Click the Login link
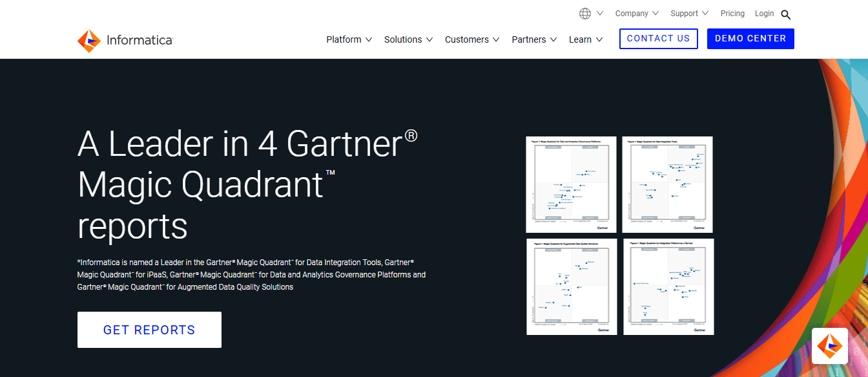 click(x=764, y=14)
